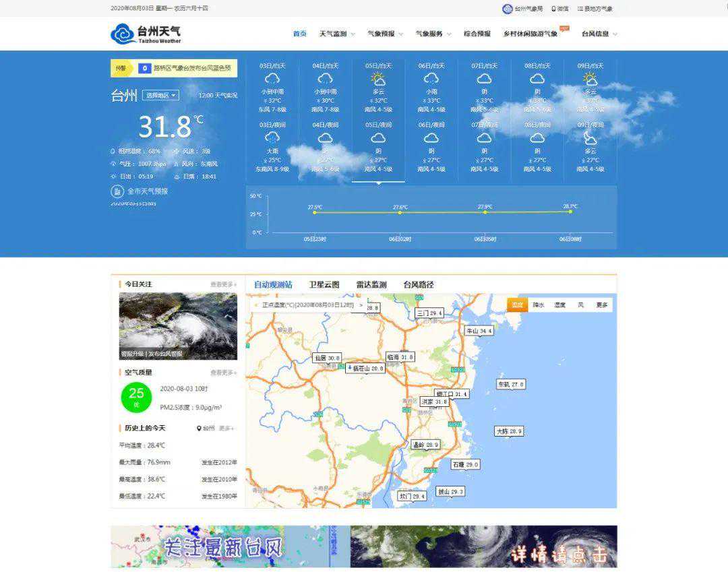
Task: Toggle map layer to 湿度
Action: (559, 305)
